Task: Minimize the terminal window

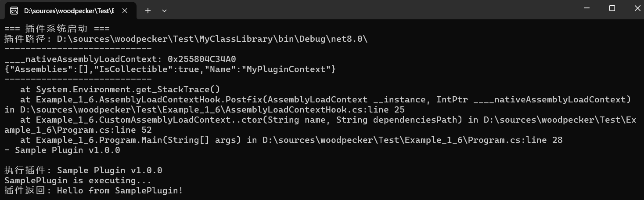Action: coord(586,8)
